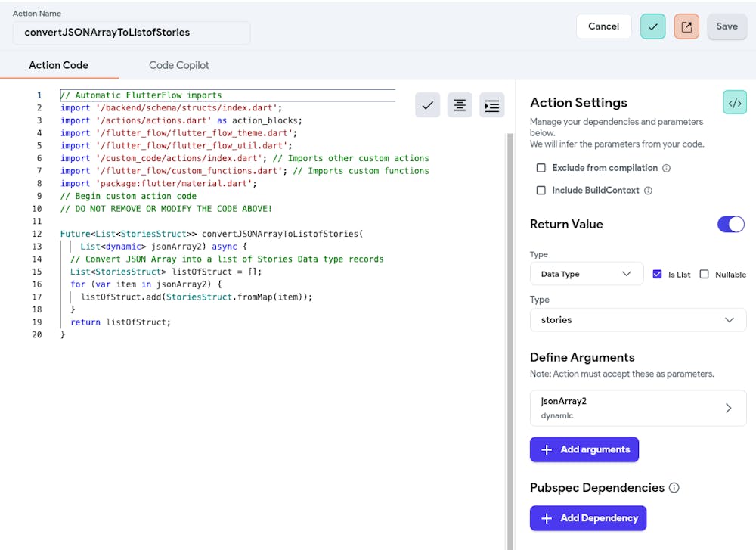Switch to the Code Copilot tab
The width and height of the screenshot is (756, 550).
coord(179,65)
